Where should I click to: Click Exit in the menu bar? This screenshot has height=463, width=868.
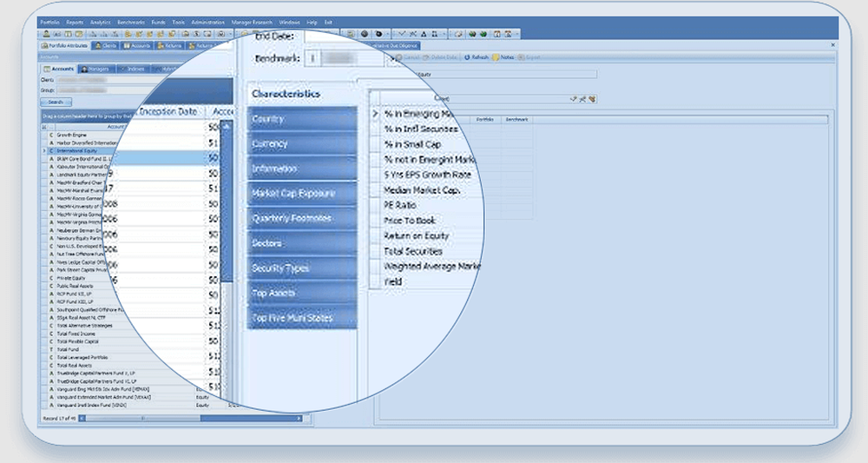click(328, 23)
